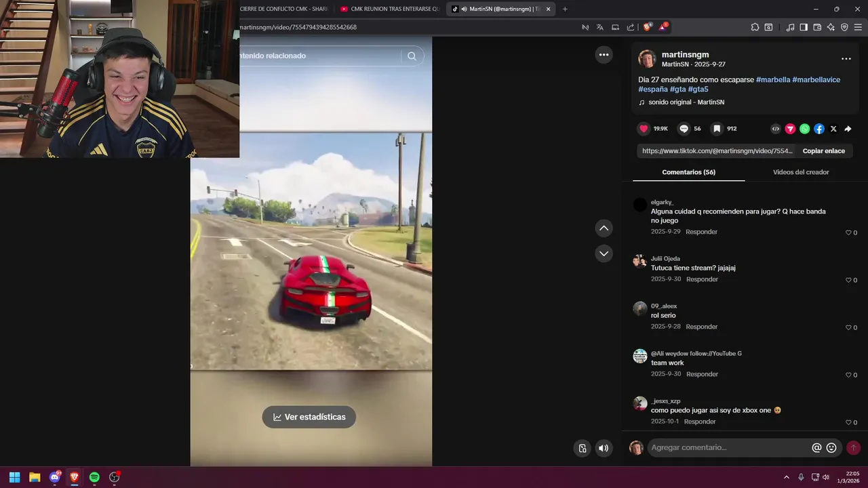Like elgarky_'s comment

[x=848, y=232]
